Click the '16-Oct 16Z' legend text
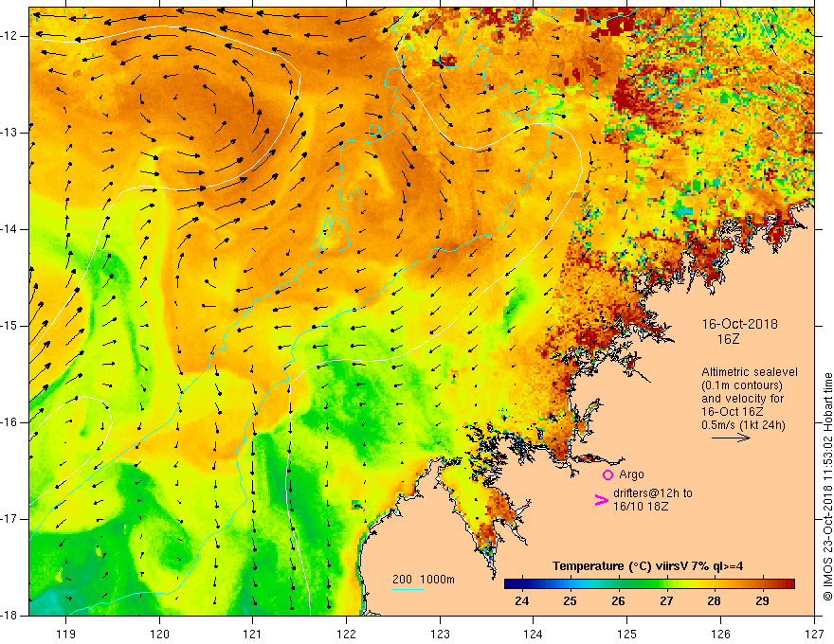834x644 pixels. click(x=733, y=412)
